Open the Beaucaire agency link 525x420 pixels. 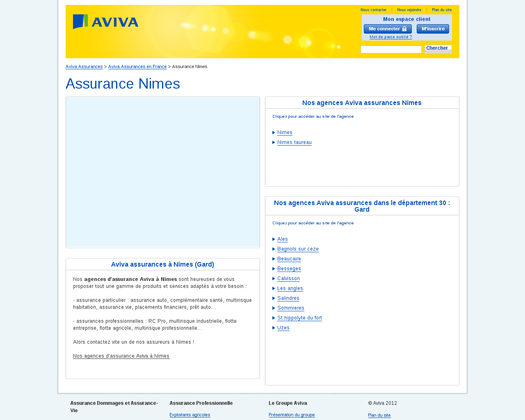click(x=289, y=259)
